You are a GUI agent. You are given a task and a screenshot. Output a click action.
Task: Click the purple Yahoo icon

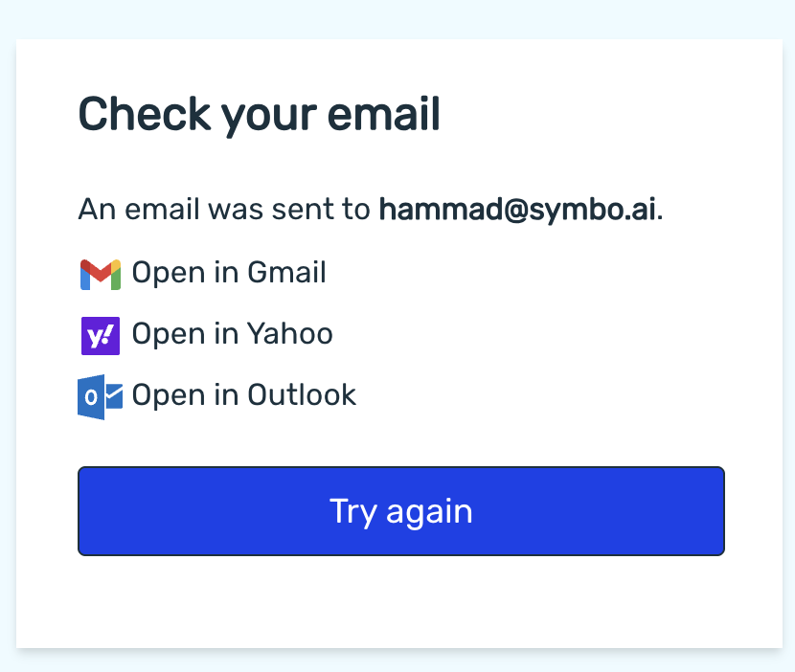(x=101, y=335)
